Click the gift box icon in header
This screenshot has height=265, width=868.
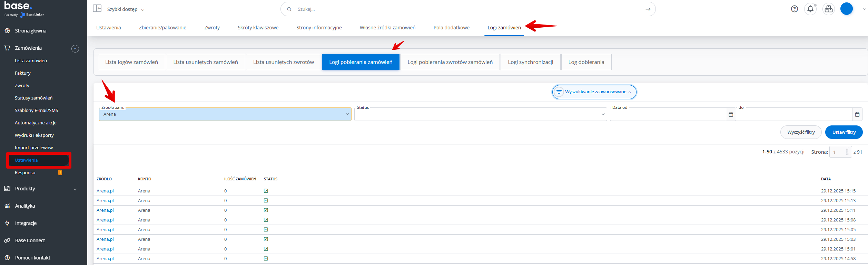(828, 9)
